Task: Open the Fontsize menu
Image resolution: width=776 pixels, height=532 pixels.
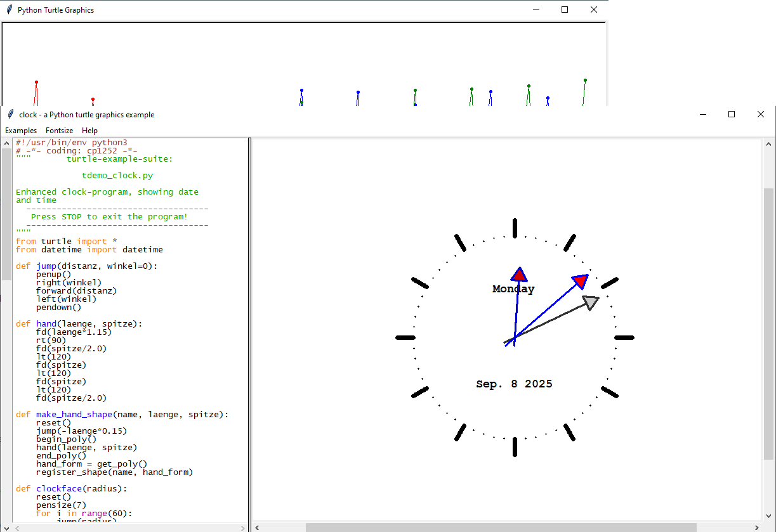Action: tap(59, 131)
